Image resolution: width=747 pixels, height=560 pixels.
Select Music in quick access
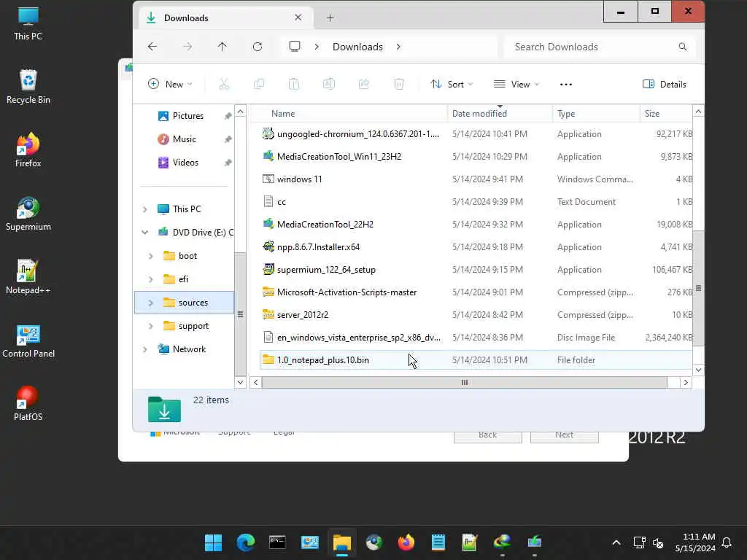[x=184, y=139]
